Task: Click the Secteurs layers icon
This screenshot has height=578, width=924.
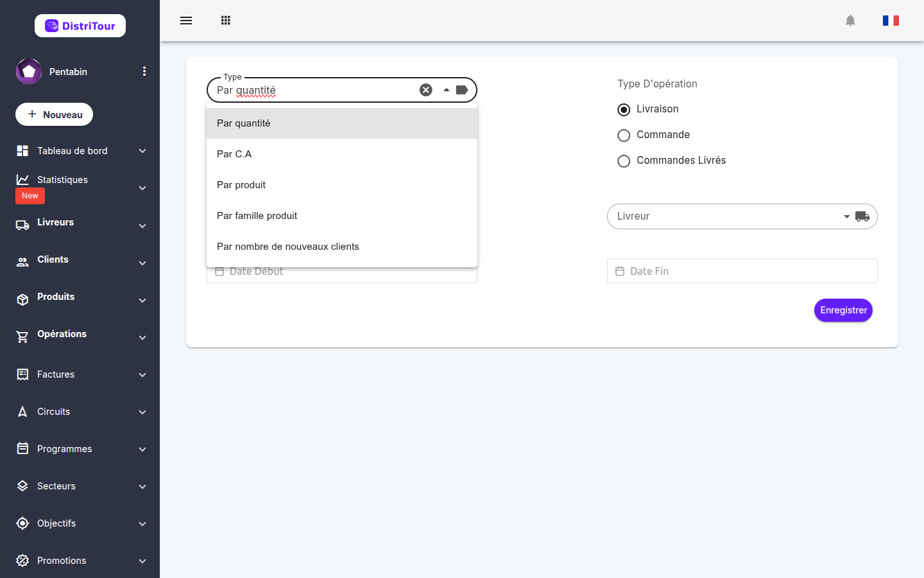Action: [x=22, y=486]
